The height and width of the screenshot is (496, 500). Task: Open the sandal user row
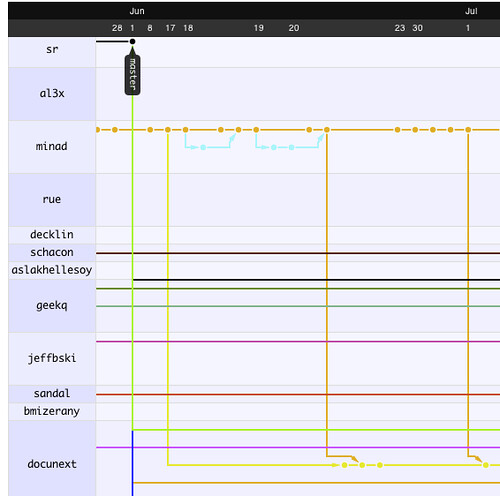pyautogui.click(x=52, y=394)
